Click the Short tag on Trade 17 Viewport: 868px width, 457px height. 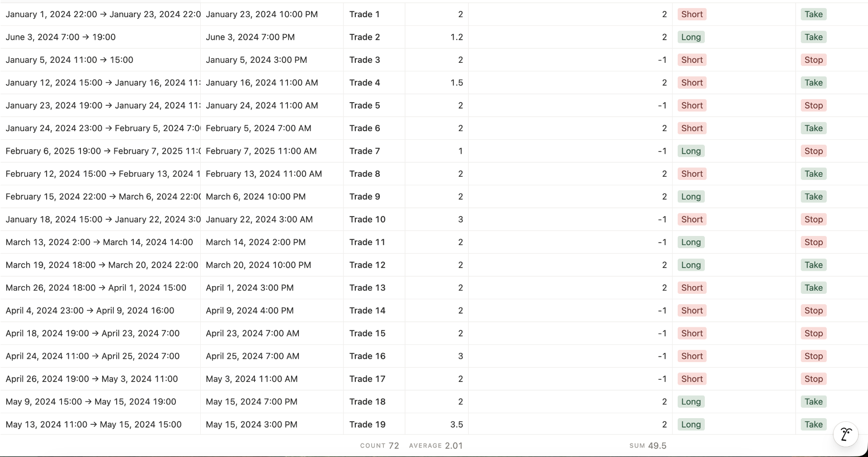click(x=692, y=379)
